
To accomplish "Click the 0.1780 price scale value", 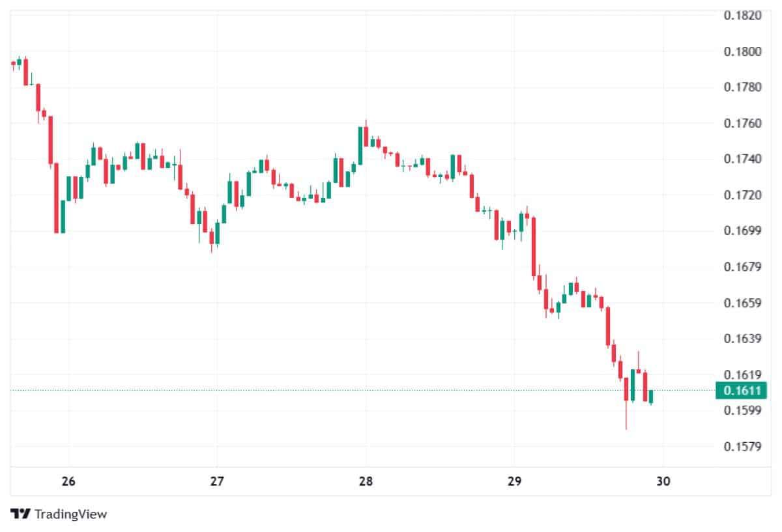I will click(743, 87).
